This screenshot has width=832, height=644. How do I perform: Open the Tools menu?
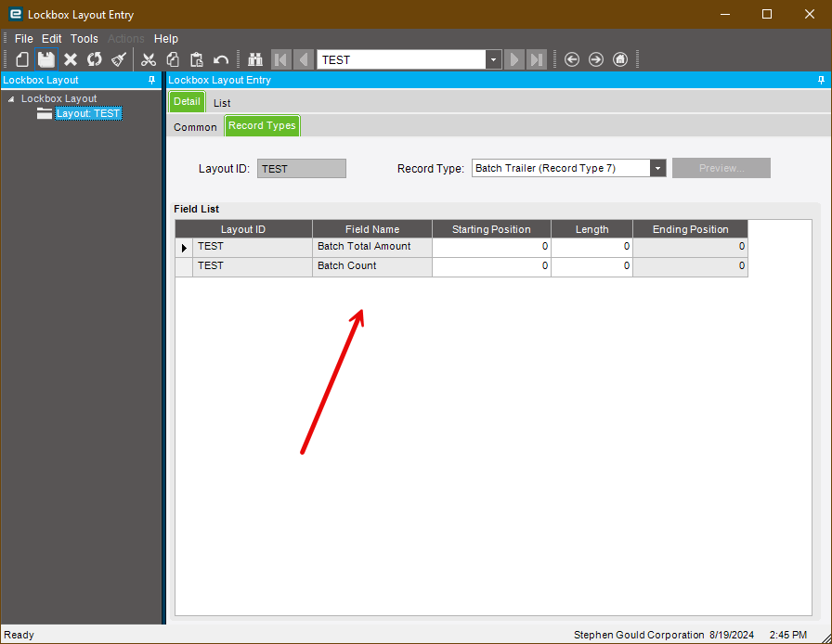(x=84, y=39)
